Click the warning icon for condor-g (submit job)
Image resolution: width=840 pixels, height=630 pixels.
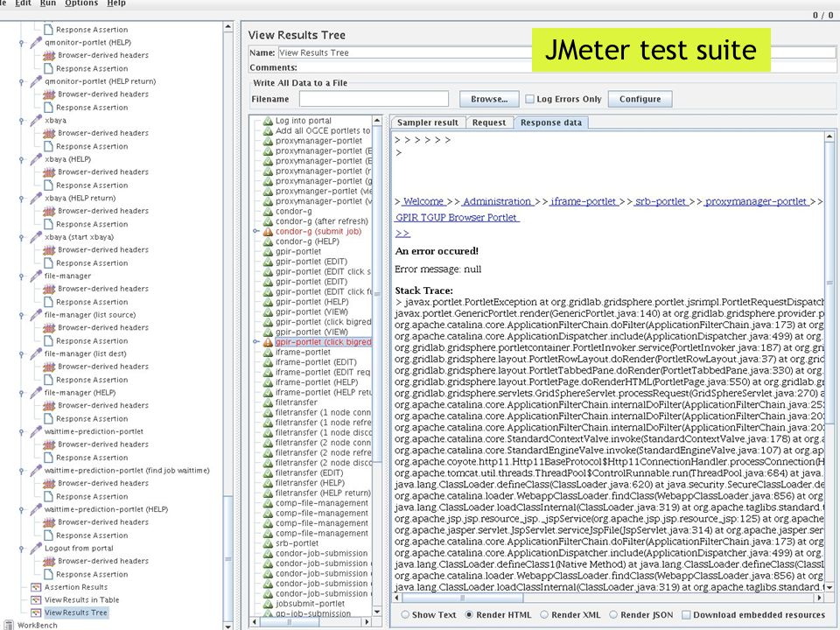tap(268, 232)
